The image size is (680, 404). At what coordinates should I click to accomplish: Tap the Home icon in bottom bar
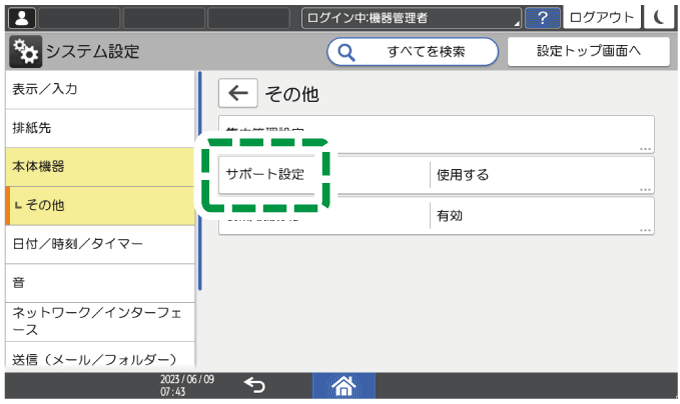(x=344, y=385)
